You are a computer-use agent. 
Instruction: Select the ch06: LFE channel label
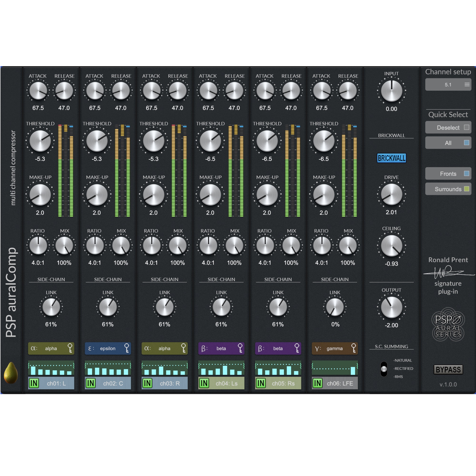340,383
